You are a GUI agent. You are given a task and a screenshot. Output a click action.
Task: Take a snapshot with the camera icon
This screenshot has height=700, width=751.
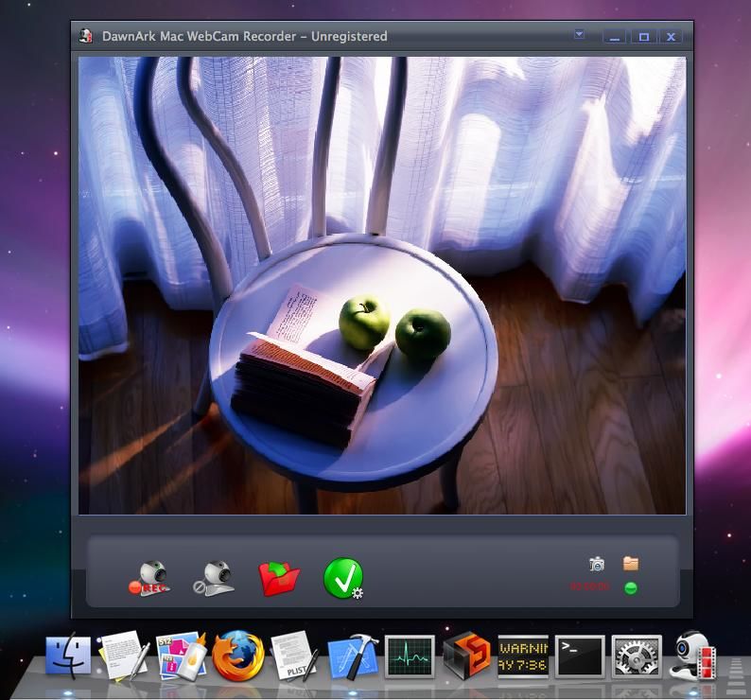tap(597, 564)
